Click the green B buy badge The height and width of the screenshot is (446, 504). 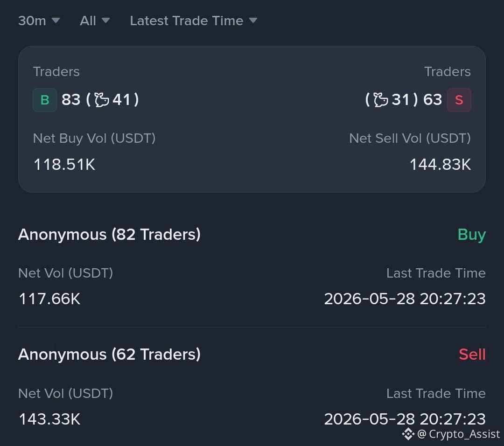(x=45, y=100)
